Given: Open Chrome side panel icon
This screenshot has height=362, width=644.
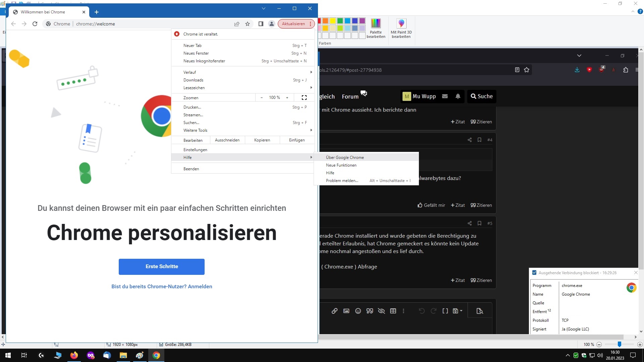Looking at the screenshot, I should (261, 24).
